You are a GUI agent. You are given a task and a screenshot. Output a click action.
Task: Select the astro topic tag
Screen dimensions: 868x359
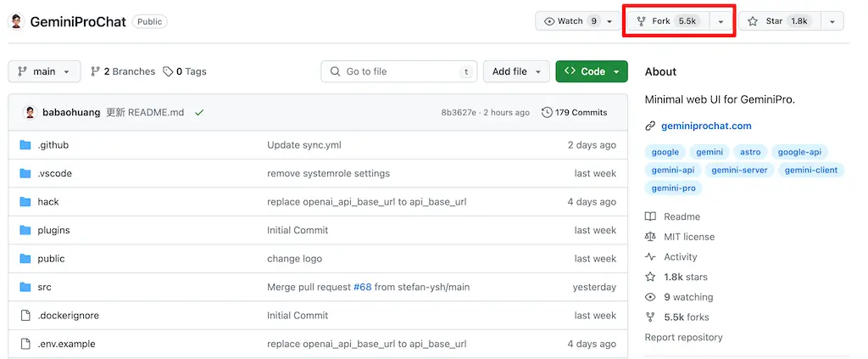click(x=750, y=152)
